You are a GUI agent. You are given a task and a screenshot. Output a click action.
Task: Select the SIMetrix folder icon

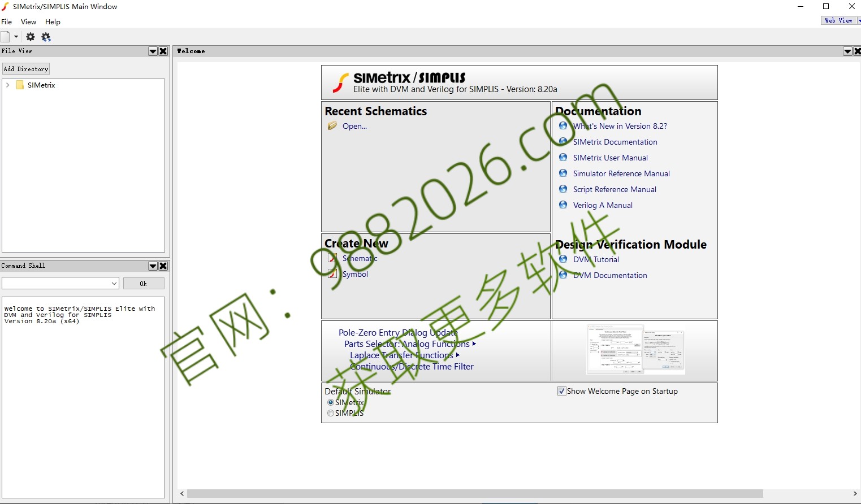[x=20, y=85]
